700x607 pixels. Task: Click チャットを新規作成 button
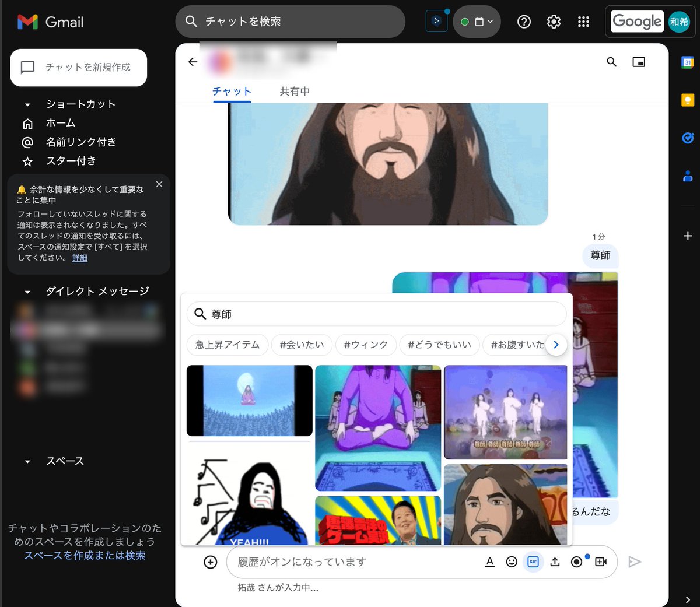click(79, 68)
